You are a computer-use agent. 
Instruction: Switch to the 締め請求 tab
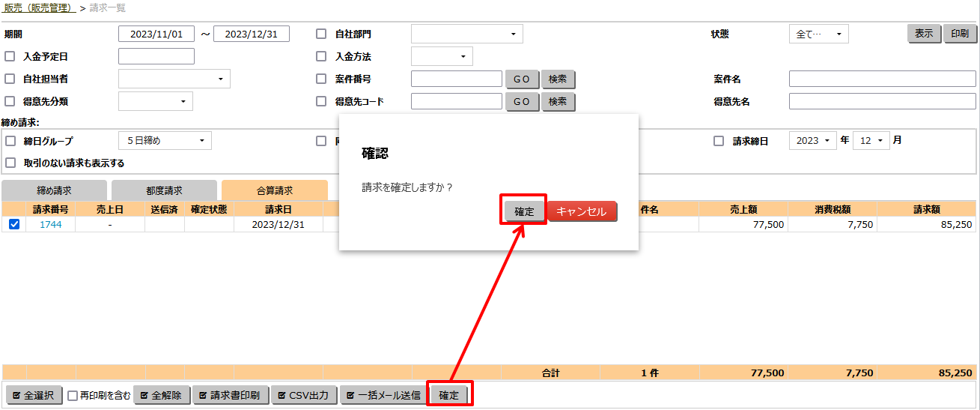click(54, 190)
